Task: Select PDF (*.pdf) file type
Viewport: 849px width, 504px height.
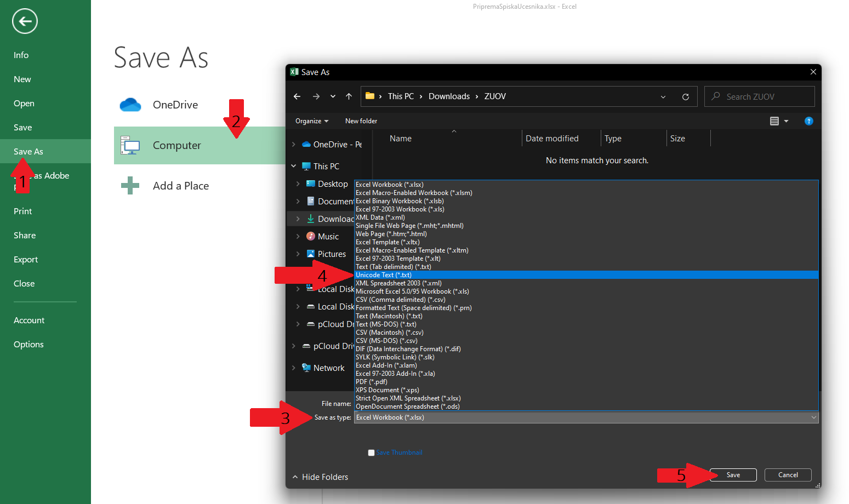Action: (586, 382)
